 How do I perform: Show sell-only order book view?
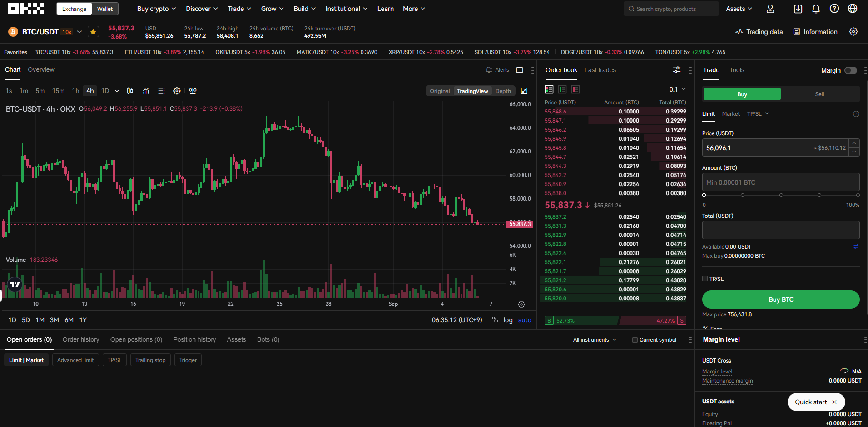coord(575,89)
